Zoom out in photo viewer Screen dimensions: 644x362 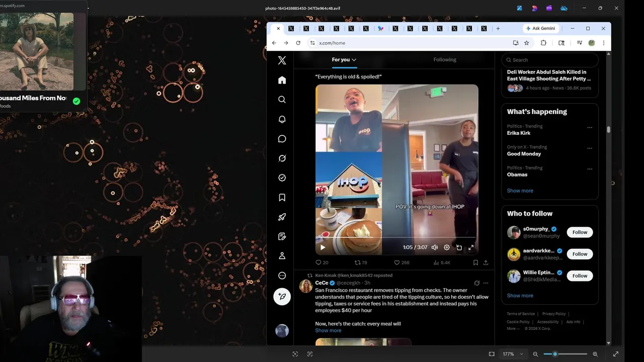535,354
